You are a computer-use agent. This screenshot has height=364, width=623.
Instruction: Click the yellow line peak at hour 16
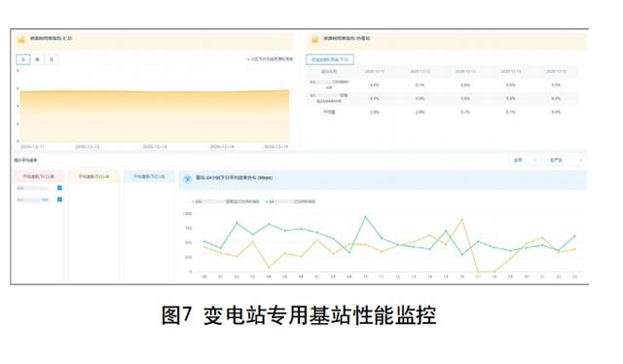pyautogui.click(x=461, y=219)
